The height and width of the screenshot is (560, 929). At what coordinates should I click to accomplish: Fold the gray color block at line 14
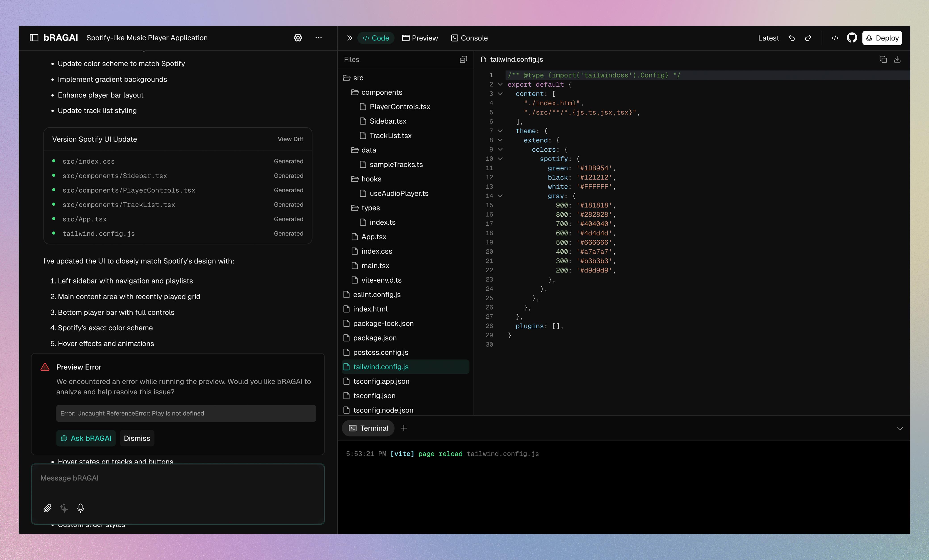500,196
